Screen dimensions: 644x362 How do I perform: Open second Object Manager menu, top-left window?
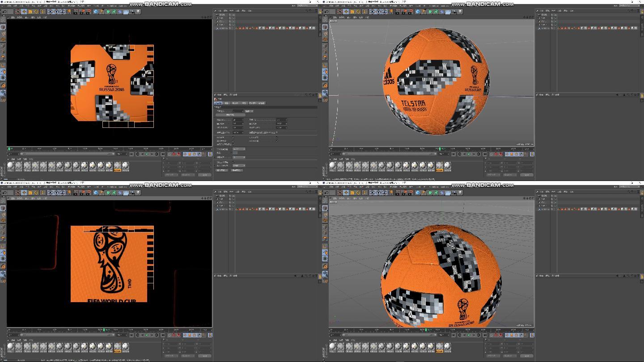coord(225,11)
